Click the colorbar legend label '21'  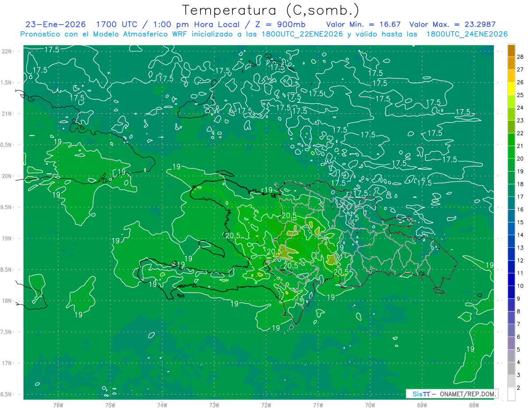pos(520,146)
